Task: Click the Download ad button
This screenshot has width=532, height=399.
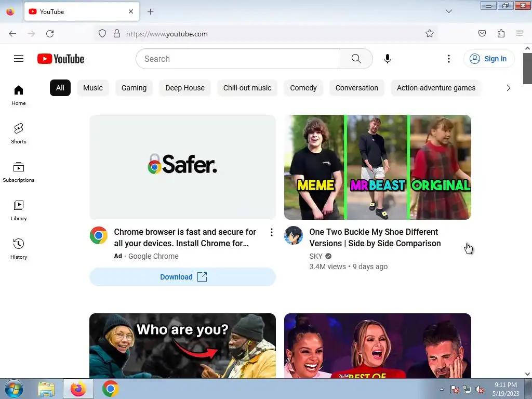Action: point(182,277)
